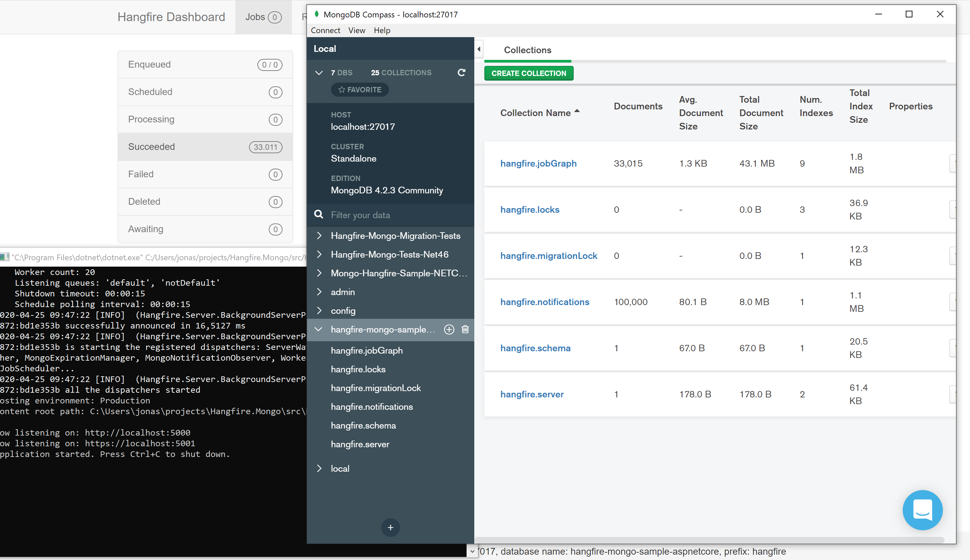Viewport: 970px width, 560px height.
Task: Click the green progress bar under Collections
Action: click(x=527, y=61)
